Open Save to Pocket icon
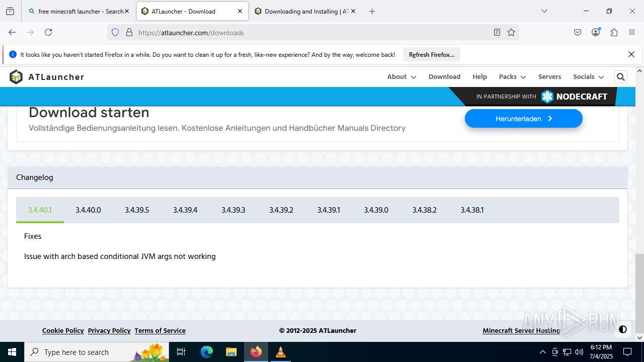This screenshot has height=362, width=644. (578, 32)
